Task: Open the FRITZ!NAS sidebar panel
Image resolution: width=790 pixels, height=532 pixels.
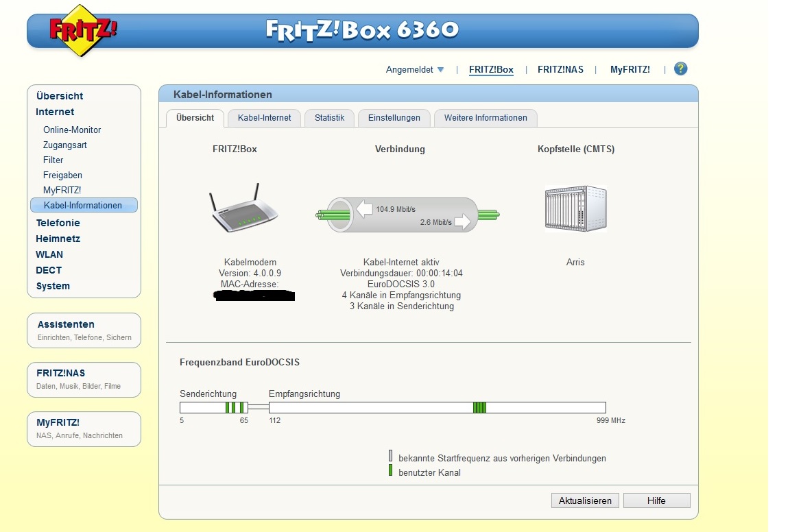Action: point(84,379)
